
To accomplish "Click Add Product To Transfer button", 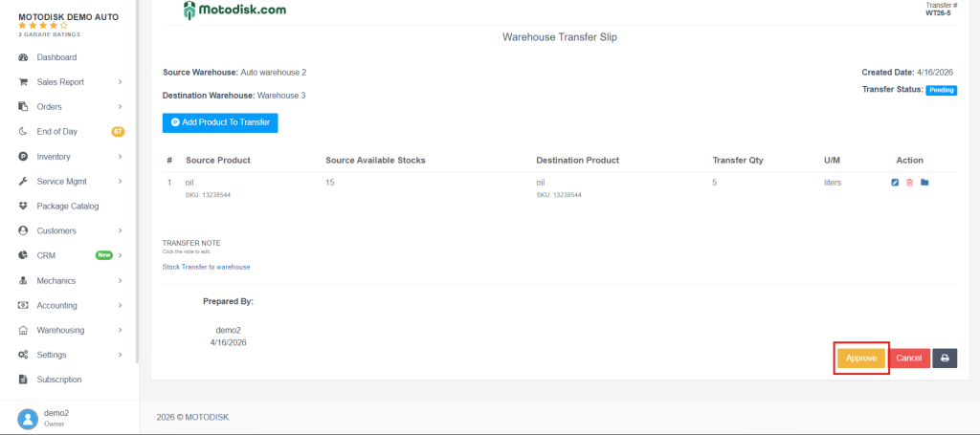I will coord(220,123).
